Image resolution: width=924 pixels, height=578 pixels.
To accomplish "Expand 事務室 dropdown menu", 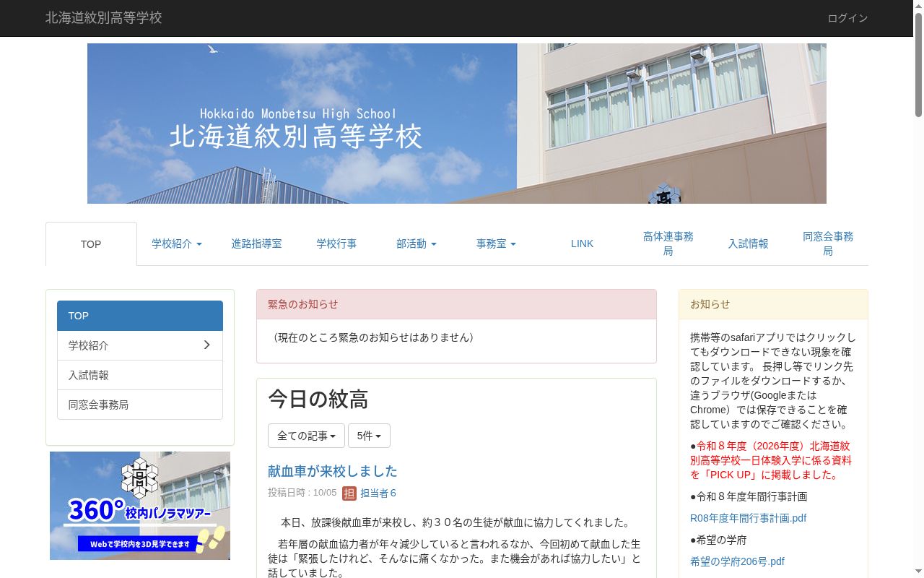I will [496, 244].
